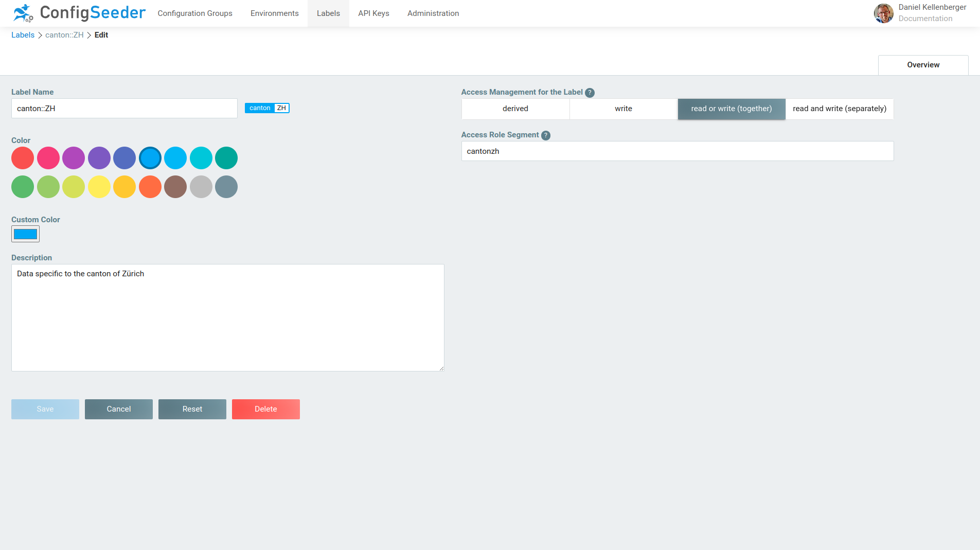Screen dimensions: 980x550
Task: Choose the brown color swatch
Action: (x=175, y=187)
